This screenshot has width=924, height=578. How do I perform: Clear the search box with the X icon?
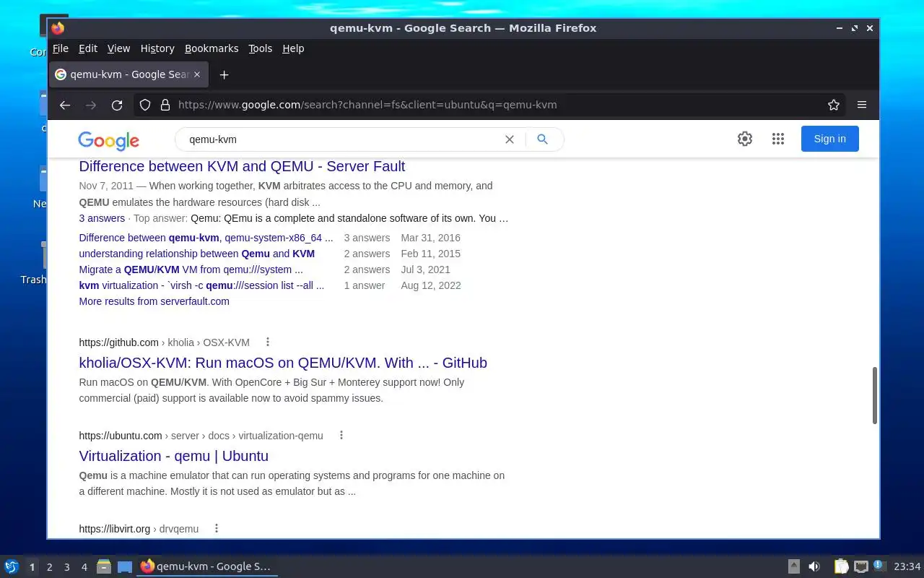click(510, 139)
